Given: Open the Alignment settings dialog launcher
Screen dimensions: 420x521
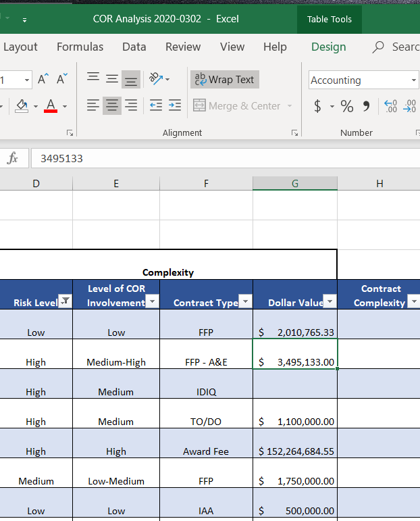Looking at the screenshot, I should 294,133.
